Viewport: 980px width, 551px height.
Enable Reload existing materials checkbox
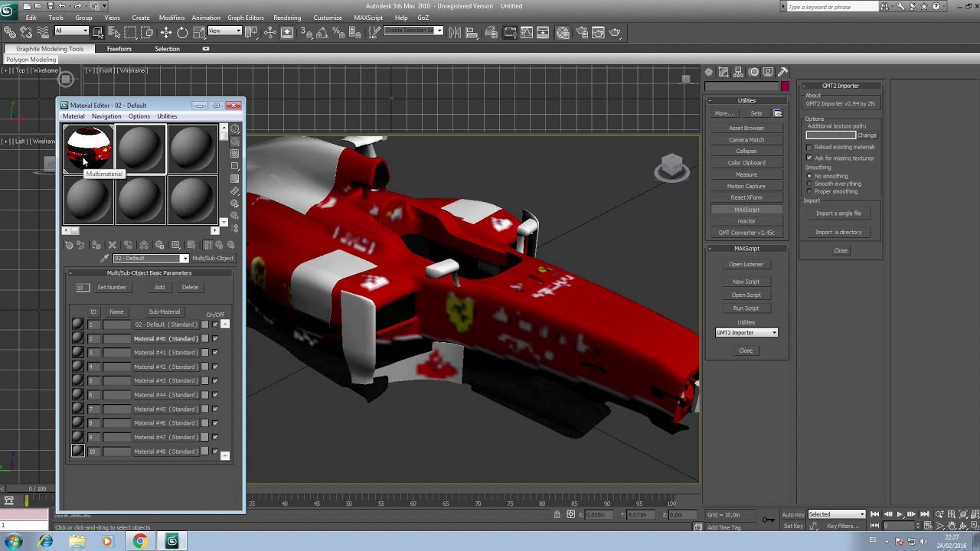(809, 147)
